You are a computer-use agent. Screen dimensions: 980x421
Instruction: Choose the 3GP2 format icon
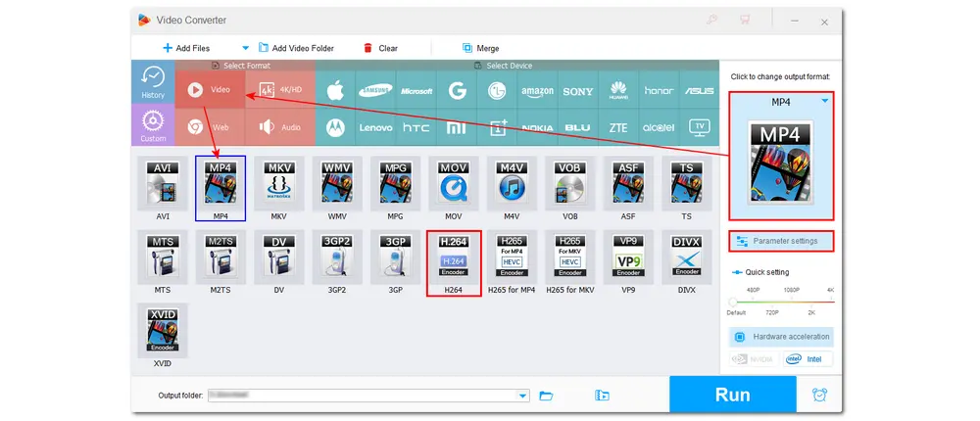(337, 257)
